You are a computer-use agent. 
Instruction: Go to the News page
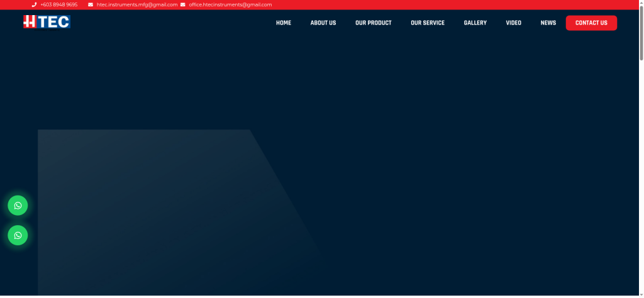coord(548,23)
